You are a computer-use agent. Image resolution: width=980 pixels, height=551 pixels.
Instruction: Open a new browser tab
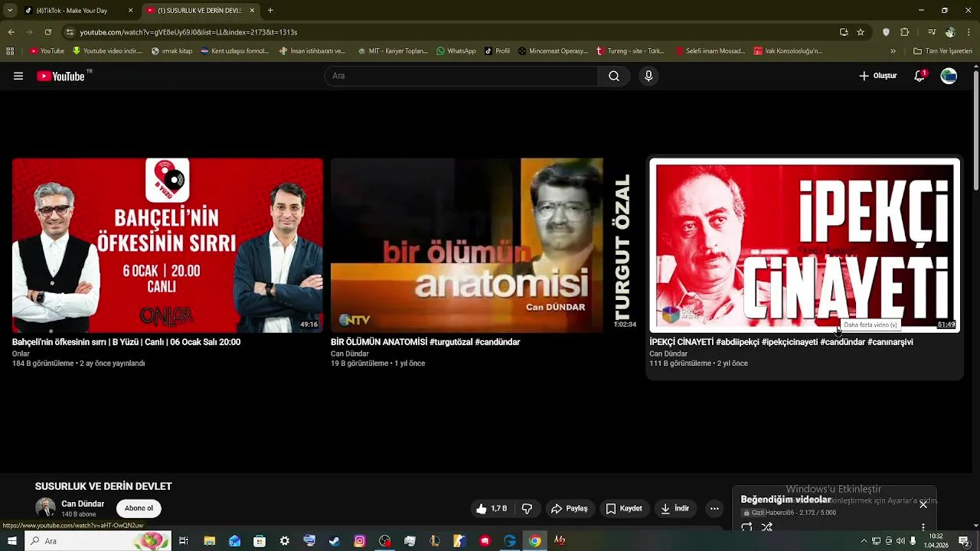click(x=270, y=11)
